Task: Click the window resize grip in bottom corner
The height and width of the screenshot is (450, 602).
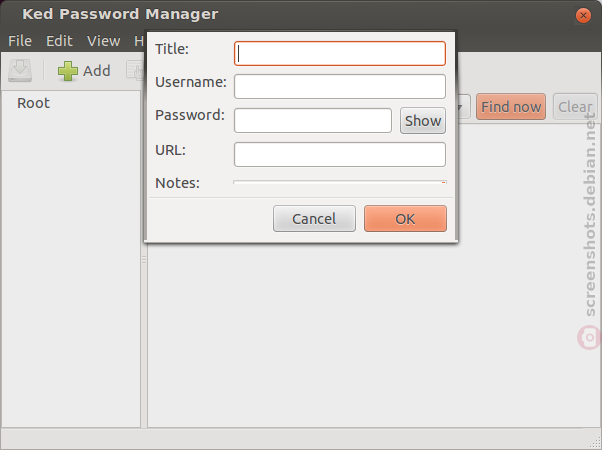Action: point(596,444)
